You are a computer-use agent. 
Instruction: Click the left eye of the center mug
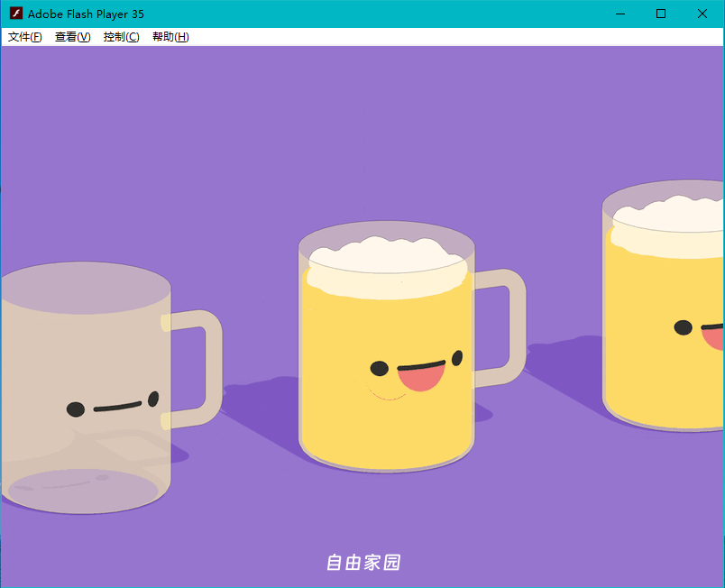380,368
